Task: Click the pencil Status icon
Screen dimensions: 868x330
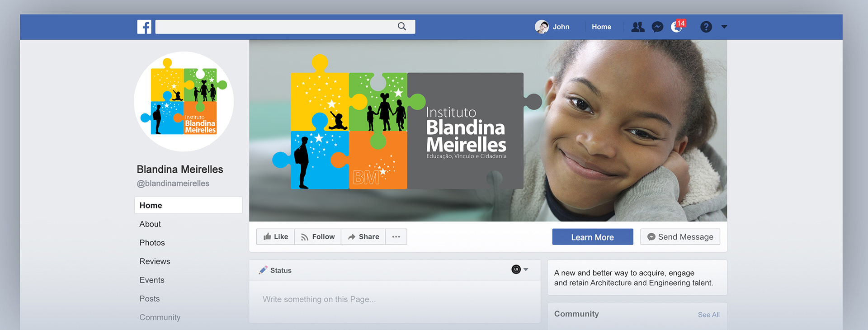Action: [263, 270]
